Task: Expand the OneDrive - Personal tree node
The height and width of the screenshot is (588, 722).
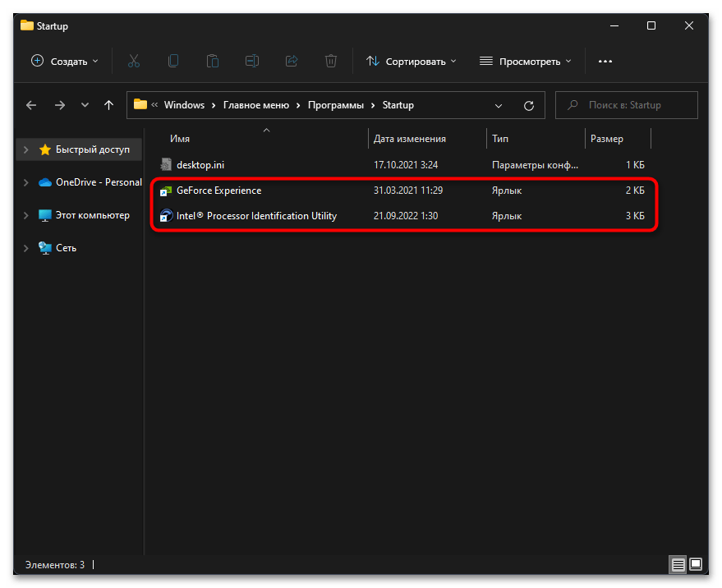Action: tap(26, 182)
